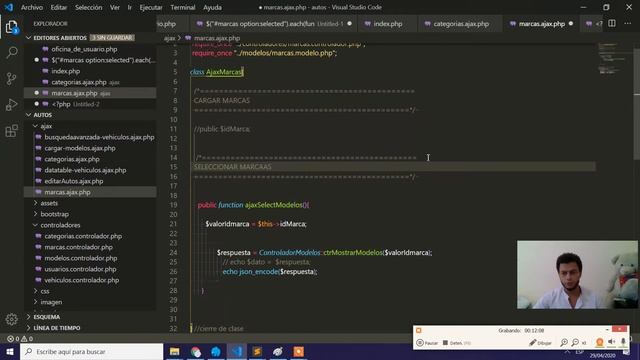Open the Manage gear settings menu
The image size is (640, 360).
click(x=11, y=319)
